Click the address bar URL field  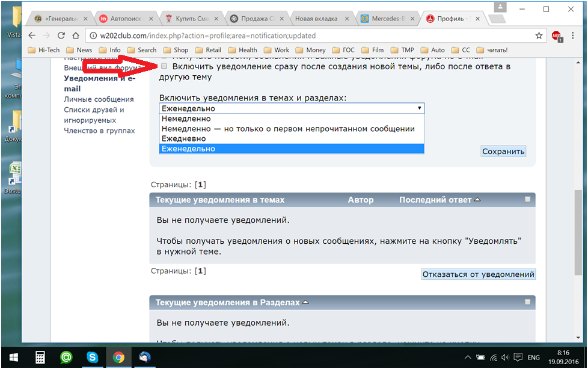315,36
